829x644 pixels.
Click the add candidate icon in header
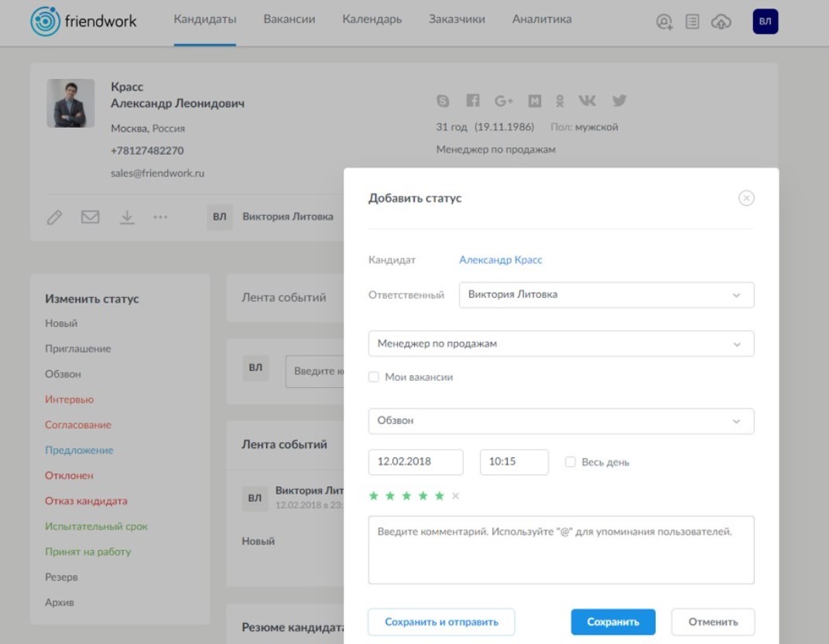point(664,22)
